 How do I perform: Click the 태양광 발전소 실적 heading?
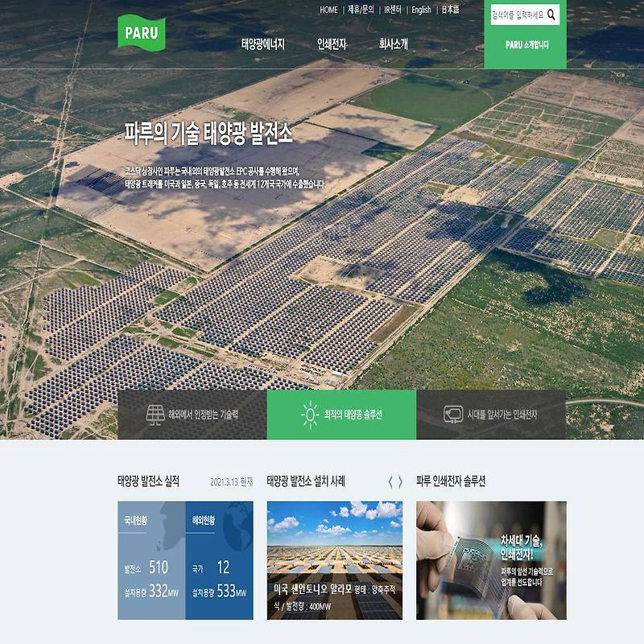(x=148, y=481)
